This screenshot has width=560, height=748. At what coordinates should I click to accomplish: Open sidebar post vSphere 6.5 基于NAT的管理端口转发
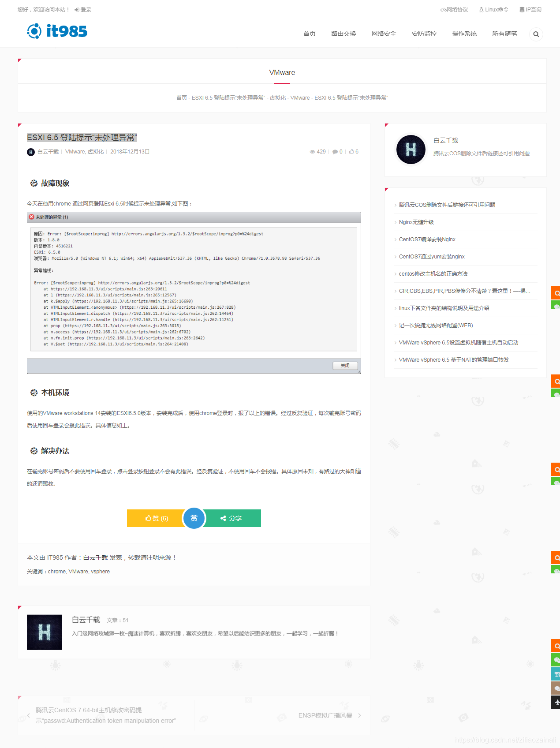pos(454,360)
